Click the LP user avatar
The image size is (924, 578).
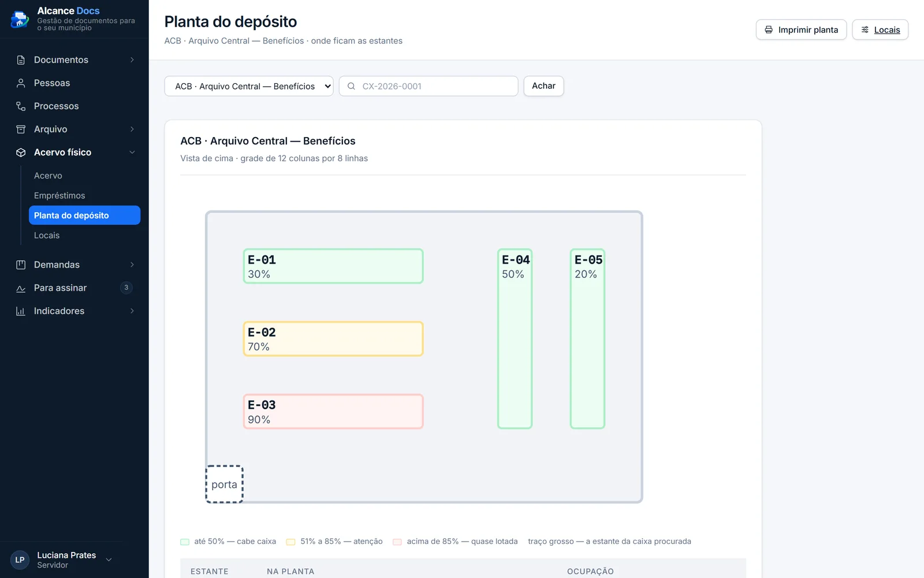click(20, 560)
